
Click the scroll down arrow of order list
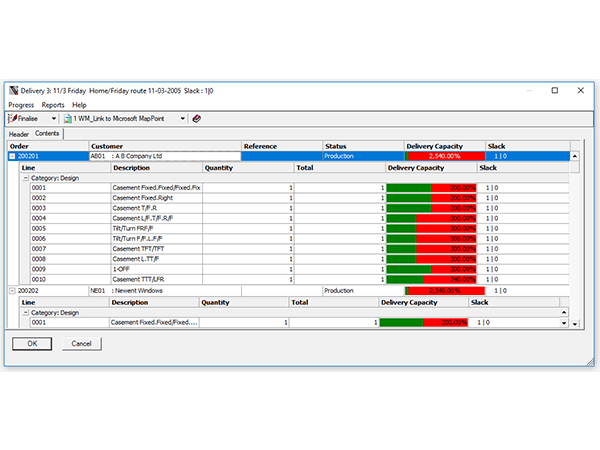click(575, 324)
